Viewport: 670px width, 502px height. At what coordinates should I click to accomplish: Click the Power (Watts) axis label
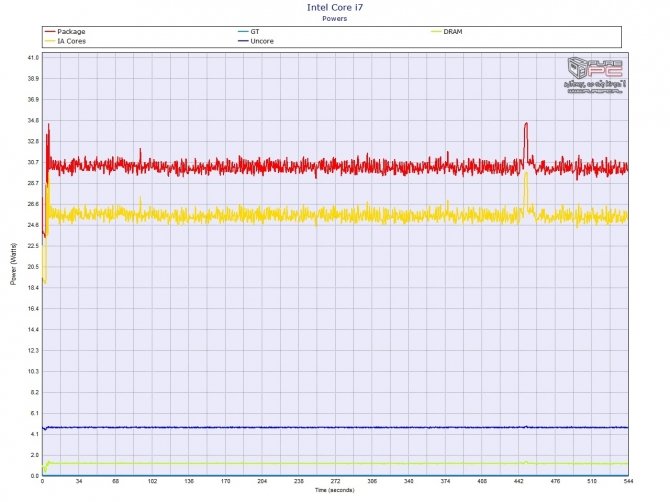14,264
